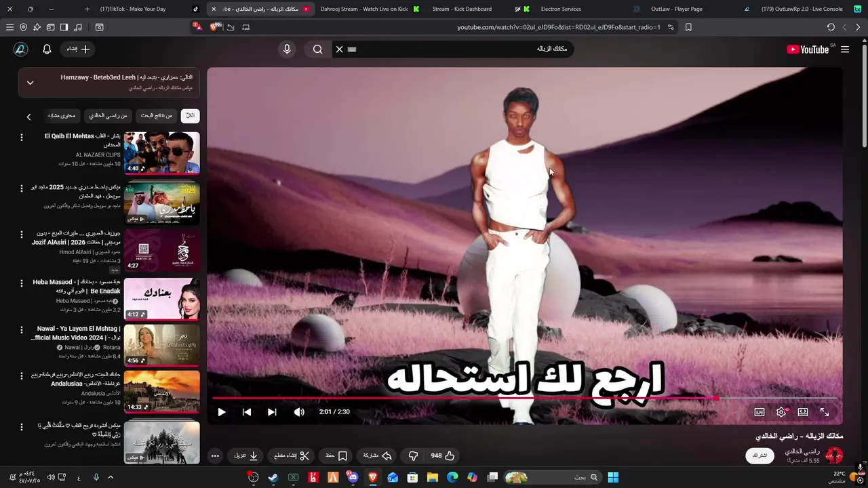This screenshot has width=868, height=488.
Task: Open Brave Rewards triangle icon
Action: tap(197, 27)
